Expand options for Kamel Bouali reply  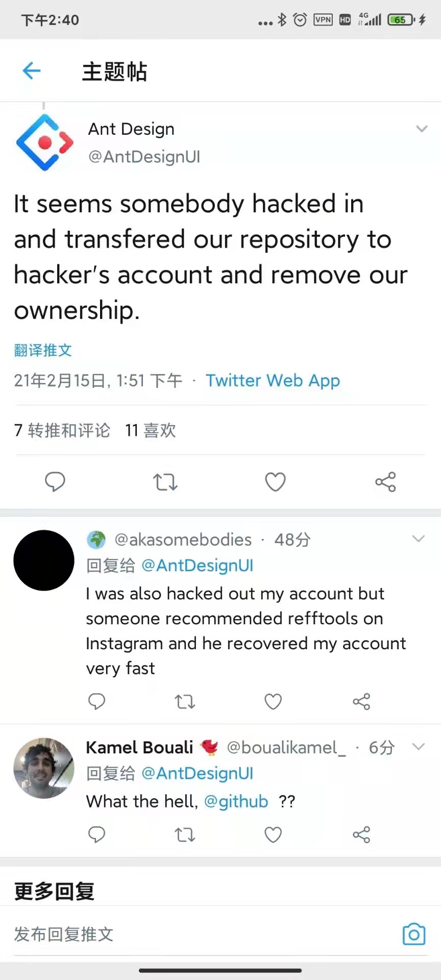[419, 747]
